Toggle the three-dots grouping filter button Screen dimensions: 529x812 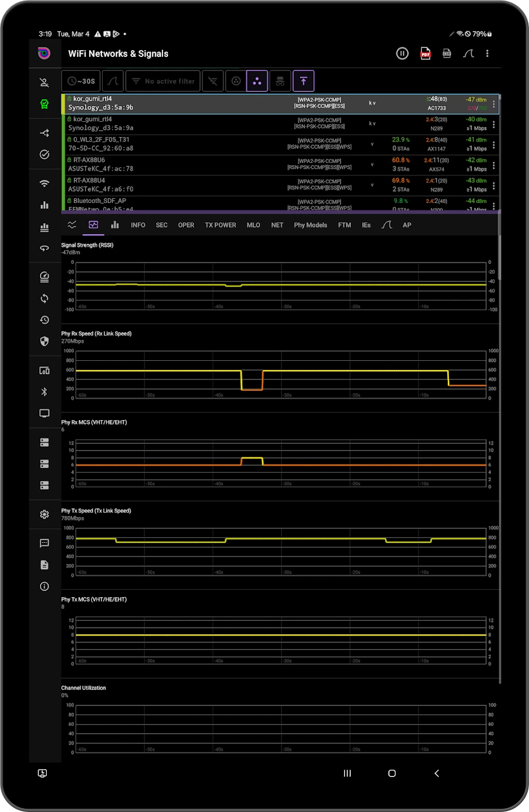tap(257, 81)
